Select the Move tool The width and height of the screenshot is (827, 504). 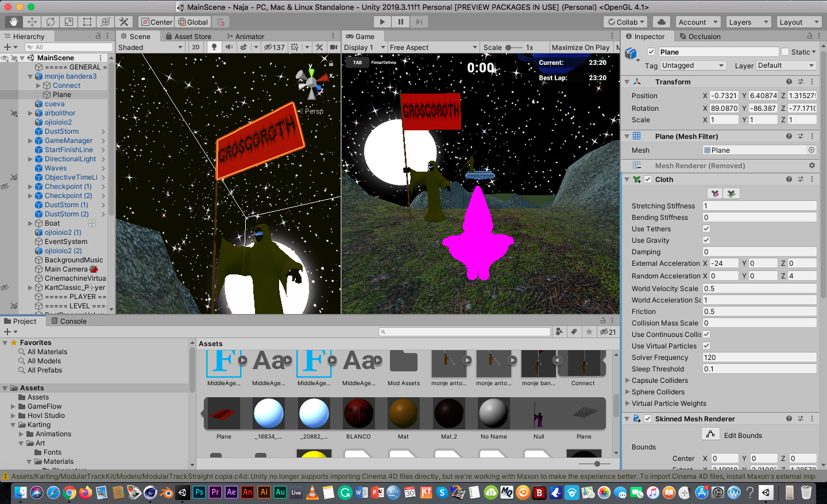pyautogui.click(x=32, y=22)
